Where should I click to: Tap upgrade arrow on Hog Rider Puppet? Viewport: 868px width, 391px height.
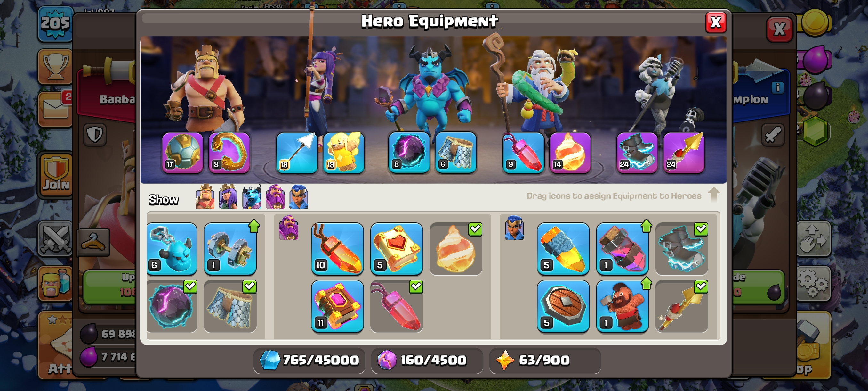(646, 283)
